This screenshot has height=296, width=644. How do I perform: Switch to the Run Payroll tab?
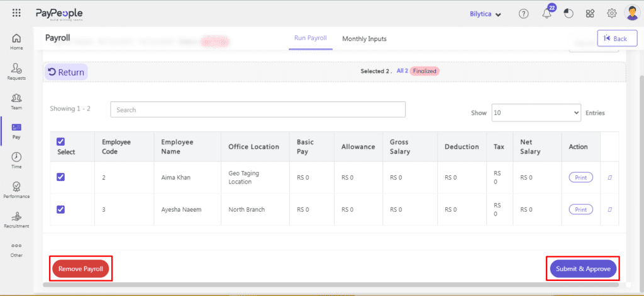click(311, 38)
